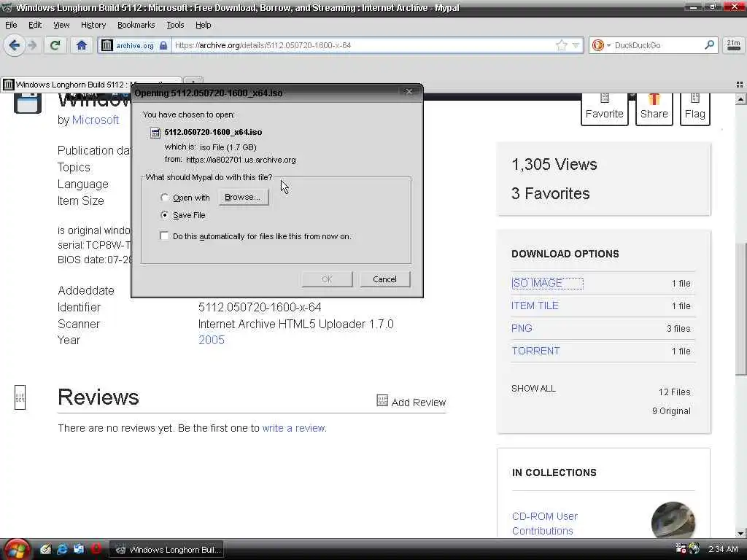
Task: Open the URL history dropdown arrow
Action: 576,46
